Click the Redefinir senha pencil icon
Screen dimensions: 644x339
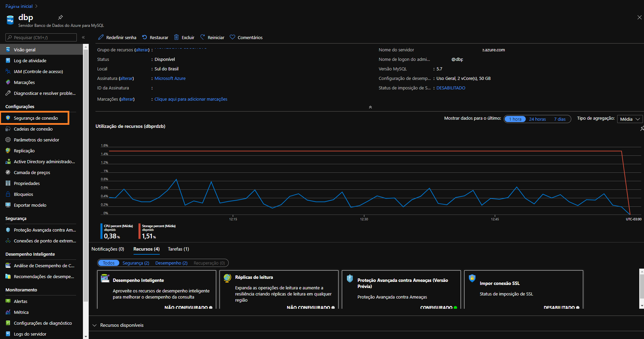[101, 37]
